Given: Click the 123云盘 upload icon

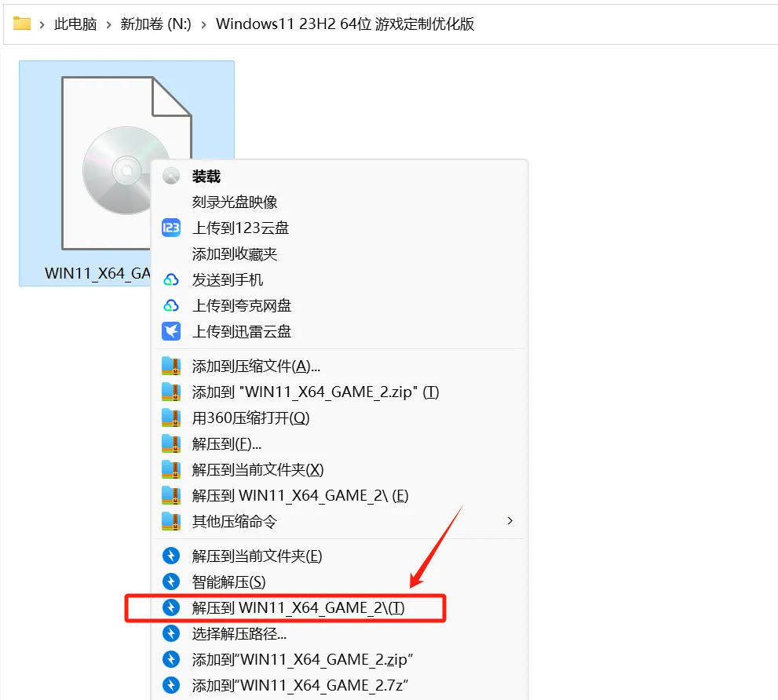Looking at the screenshot, I should tap(171, 228).
